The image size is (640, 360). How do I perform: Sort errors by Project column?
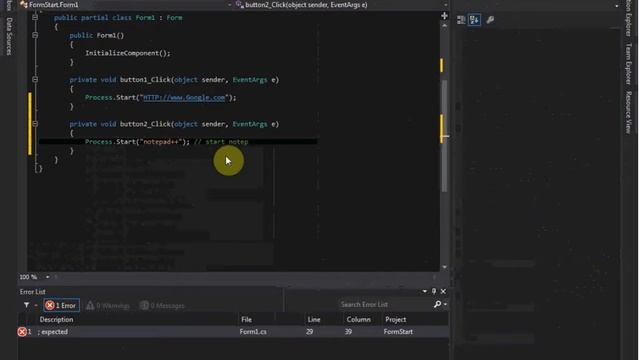coord(396,320)
